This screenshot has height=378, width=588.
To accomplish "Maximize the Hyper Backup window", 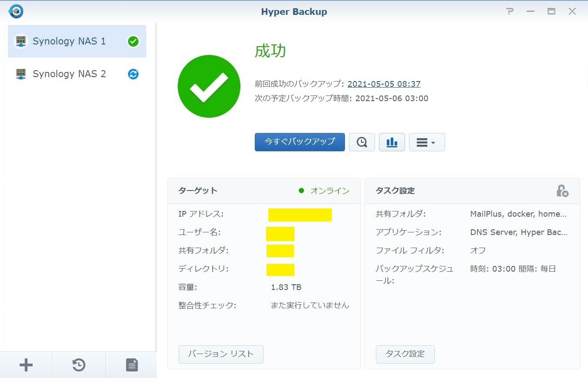I will point(551,12).
